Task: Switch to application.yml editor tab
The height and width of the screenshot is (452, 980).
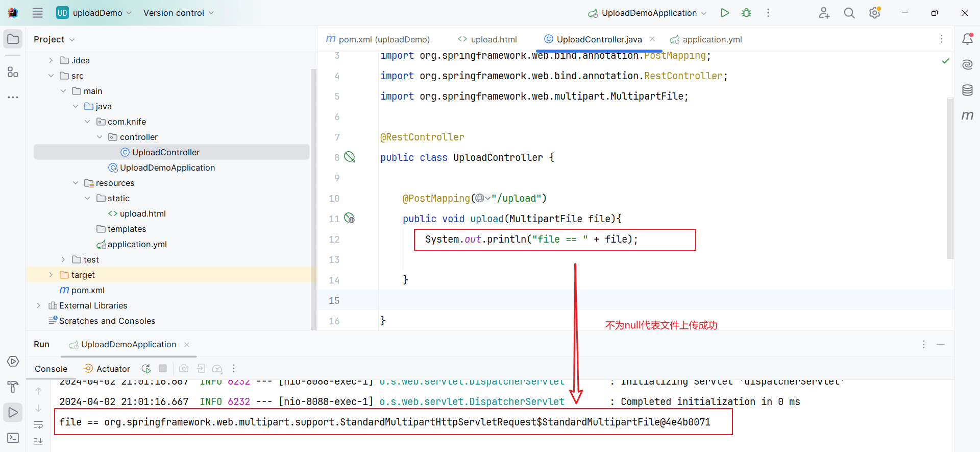Action: point(706,39)
